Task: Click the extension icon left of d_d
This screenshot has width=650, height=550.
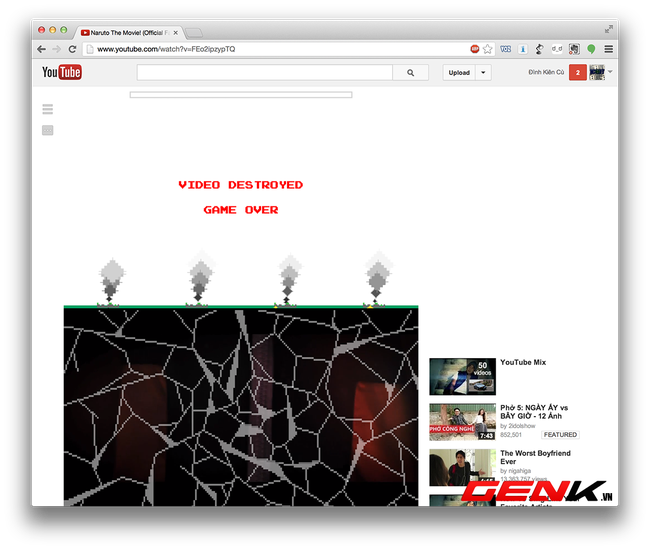Action: [x=539, y=49]
